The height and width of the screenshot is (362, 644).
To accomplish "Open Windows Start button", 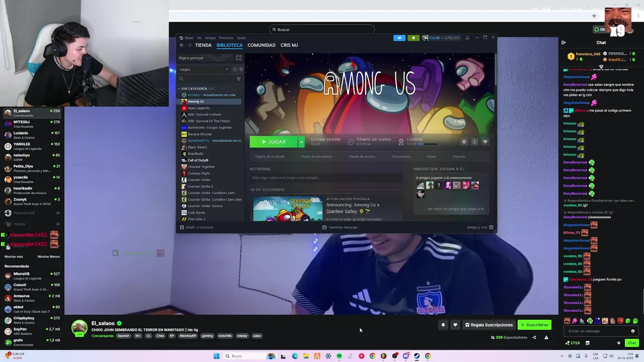I will coord(216,356).
